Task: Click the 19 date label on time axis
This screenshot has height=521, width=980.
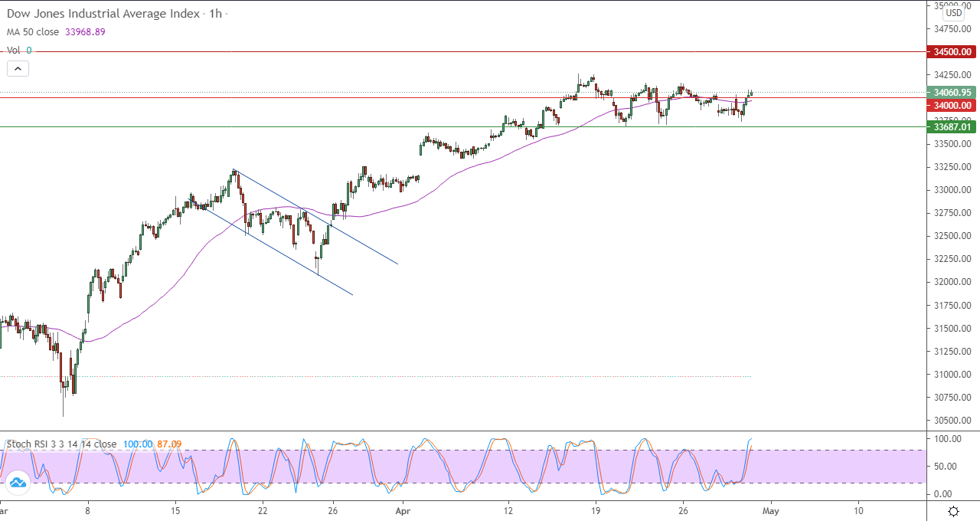Action: pyautogui.click(x=596, y=510)
